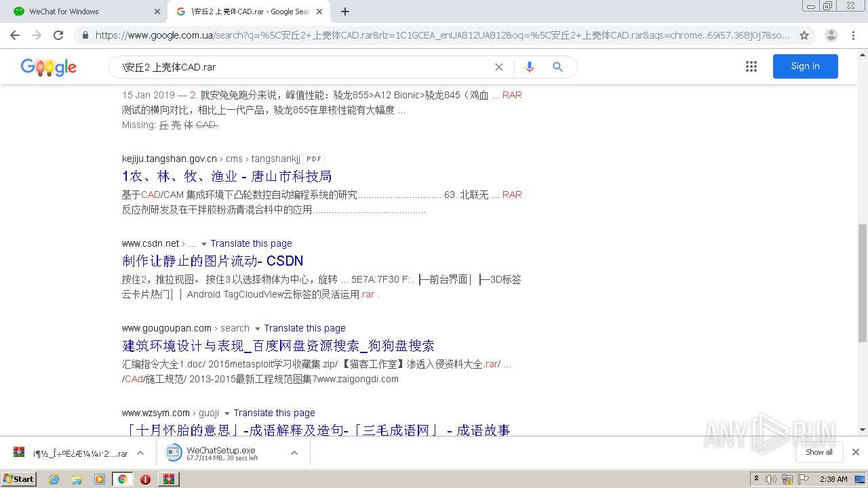The image size is (868, 488).
Task: Open the CSDN result title
Action: (x=213, y=261)
